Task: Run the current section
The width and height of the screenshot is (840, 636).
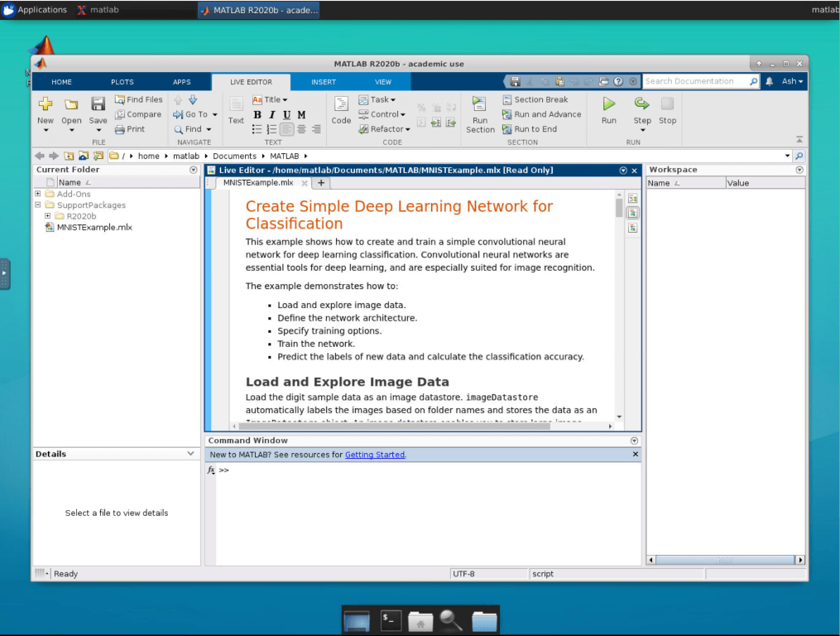Action: click(x=480, y=114)
